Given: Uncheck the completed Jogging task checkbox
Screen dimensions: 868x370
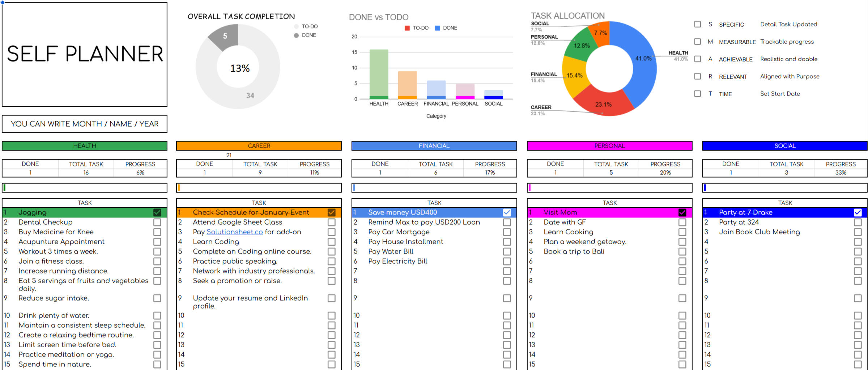Looking at the screenshot, I should pos(157,212).
